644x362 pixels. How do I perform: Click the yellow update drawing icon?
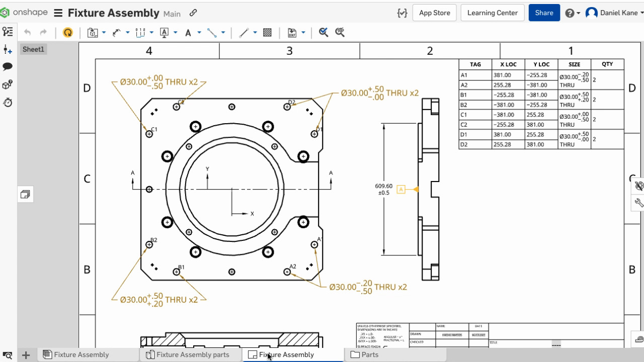[67, 33]
